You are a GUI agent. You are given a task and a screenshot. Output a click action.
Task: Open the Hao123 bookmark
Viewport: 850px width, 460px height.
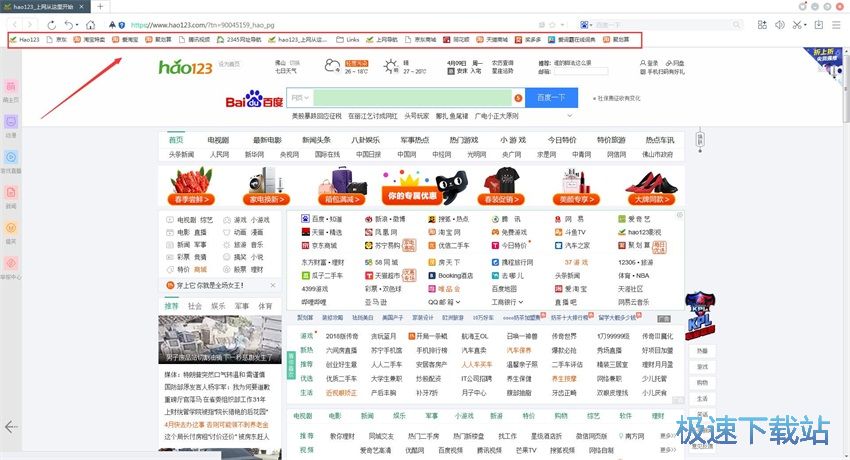tap(25, 40)
